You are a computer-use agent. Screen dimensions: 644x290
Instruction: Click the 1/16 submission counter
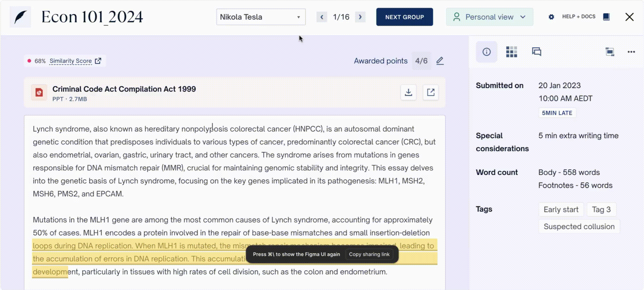click(x=341, y=17)
